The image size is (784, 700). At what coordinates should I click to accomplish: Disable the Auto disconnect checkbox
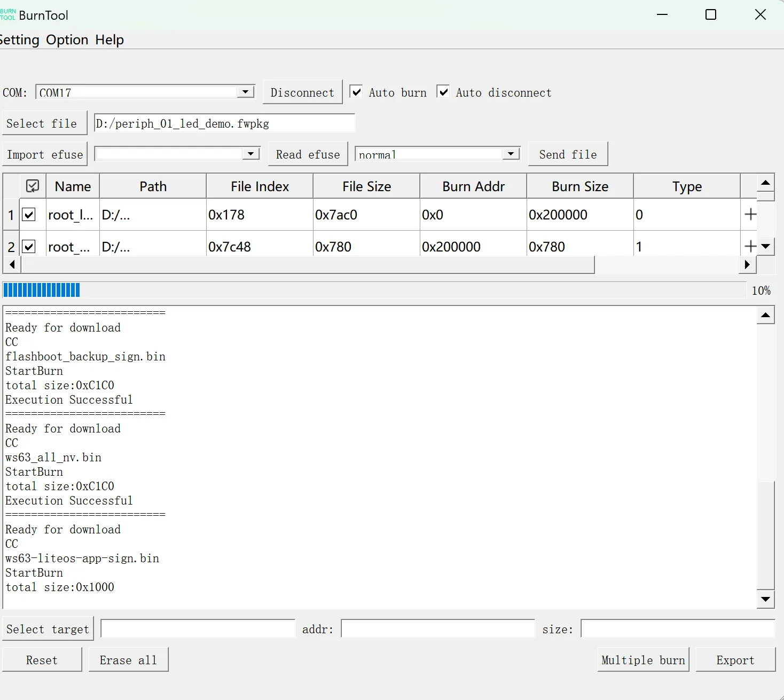pyautogui.click(x=443, y=92)
